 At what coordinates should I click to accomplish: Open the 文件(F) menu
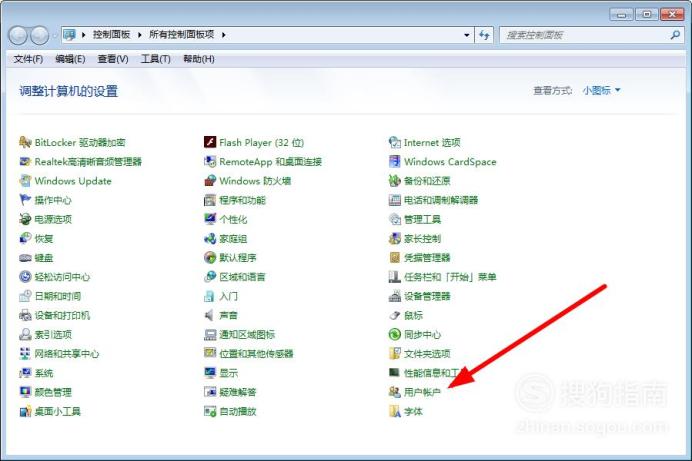pyautogui.click(x=28, y=59)
